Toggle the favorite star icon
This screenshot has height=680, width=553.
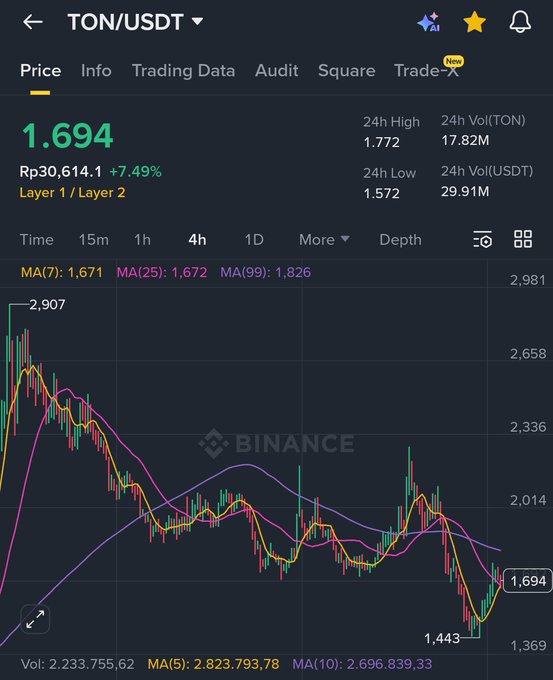474,22
